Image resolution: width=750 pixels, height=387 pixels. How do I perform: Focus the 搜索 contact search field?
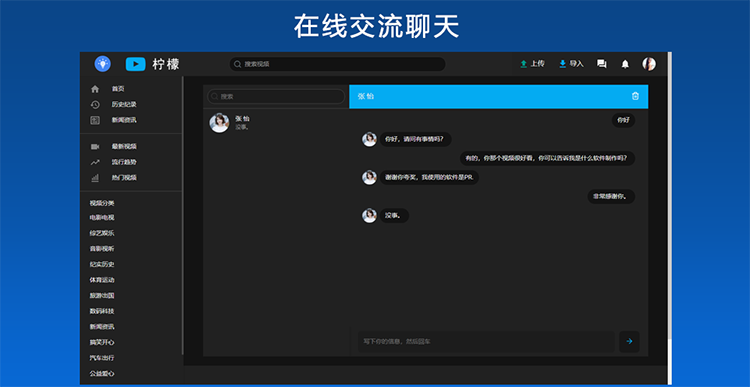click(276, 97)
